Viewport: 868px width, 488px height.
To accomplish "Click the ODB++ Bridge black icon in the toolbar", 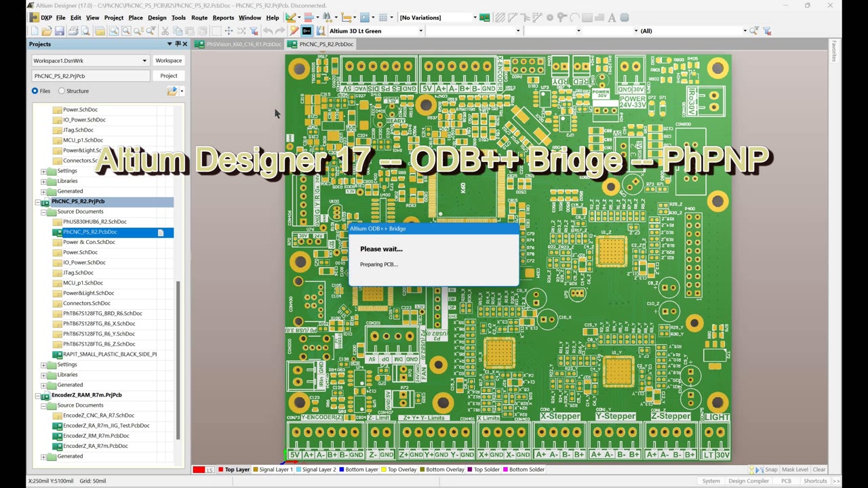I will (307, 31).
